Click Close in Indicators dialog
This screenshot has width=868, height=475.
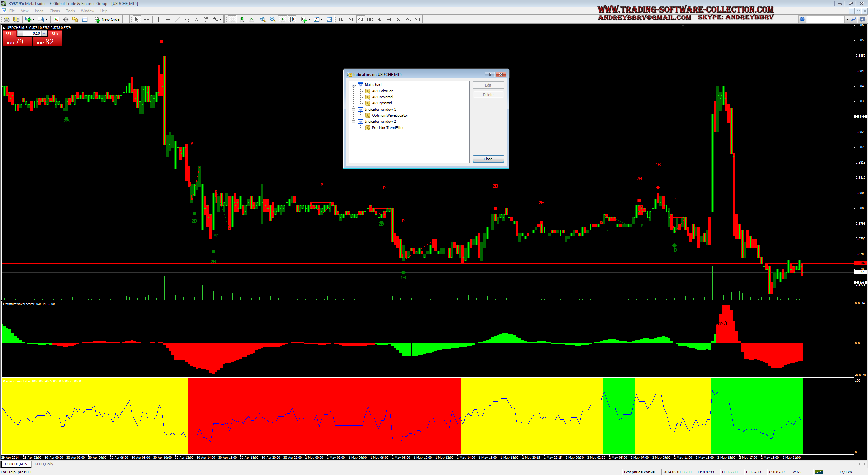pyautogui.click(x=488, y=159)
